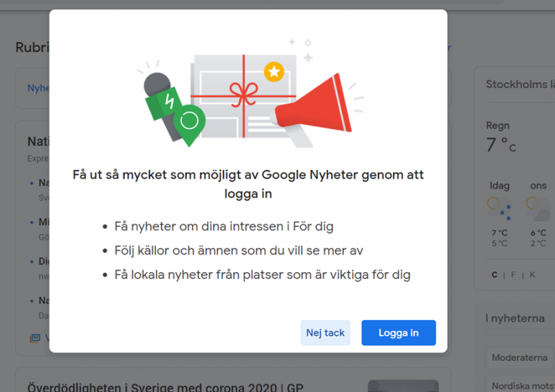Click the article thumbnail beside GP headline
This screenshot has width=555, height=392.
[x=403, y=386]
